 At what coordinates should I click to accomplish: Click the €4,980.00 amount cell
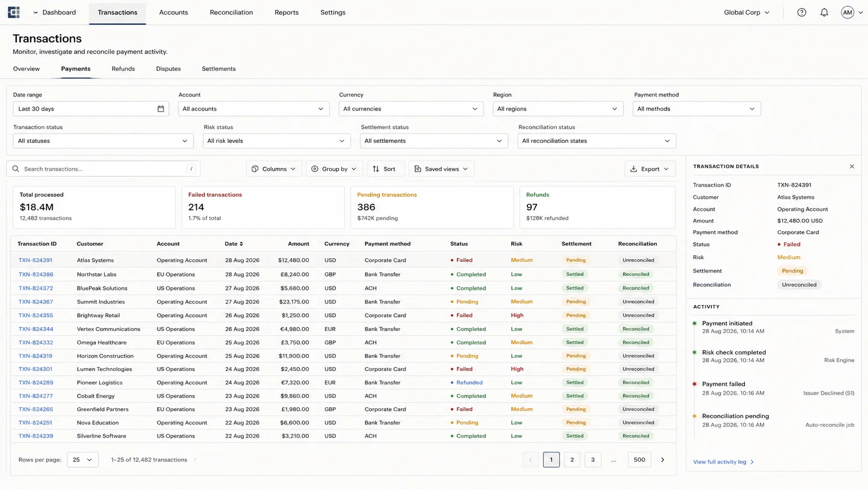point(294,329)
